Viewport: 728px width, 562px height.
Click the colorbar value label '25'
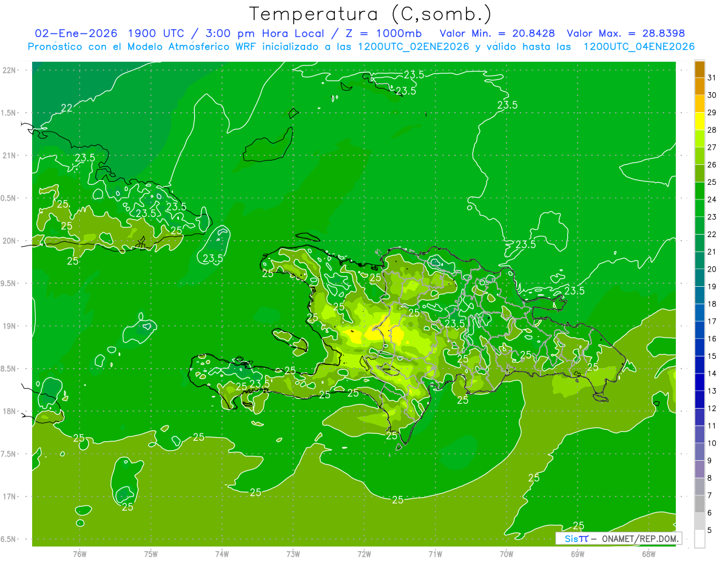coord(712,182)
